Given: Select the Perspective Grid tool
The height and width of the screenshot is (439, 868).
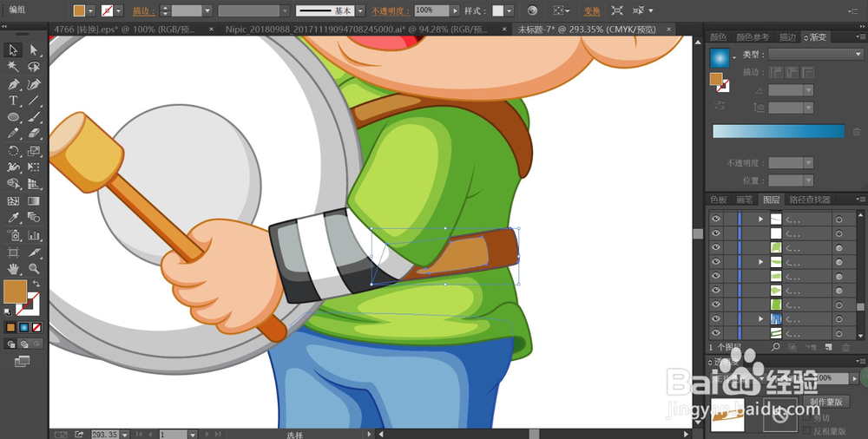Looking at the screenshot, I should pos(34,184).
